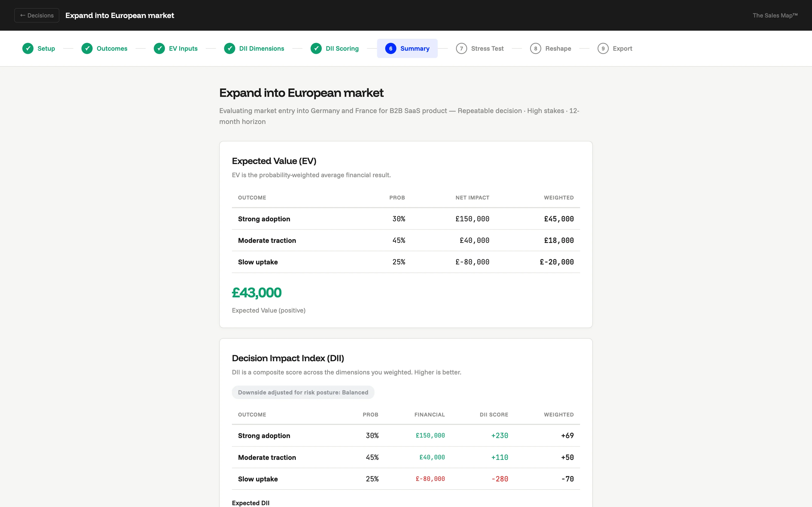Screen dimensions: 812x507
Task: Click the checkmark icon next to Outcomes
Action: click(87, 48)
